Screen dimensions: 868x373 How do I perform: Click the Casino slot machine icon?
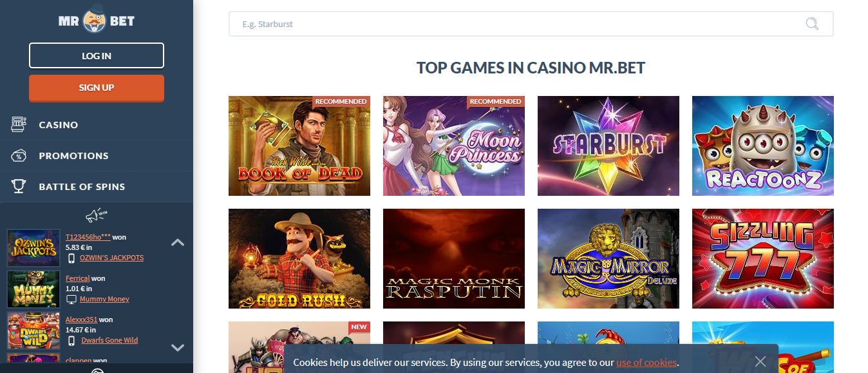tap(19, 124)
